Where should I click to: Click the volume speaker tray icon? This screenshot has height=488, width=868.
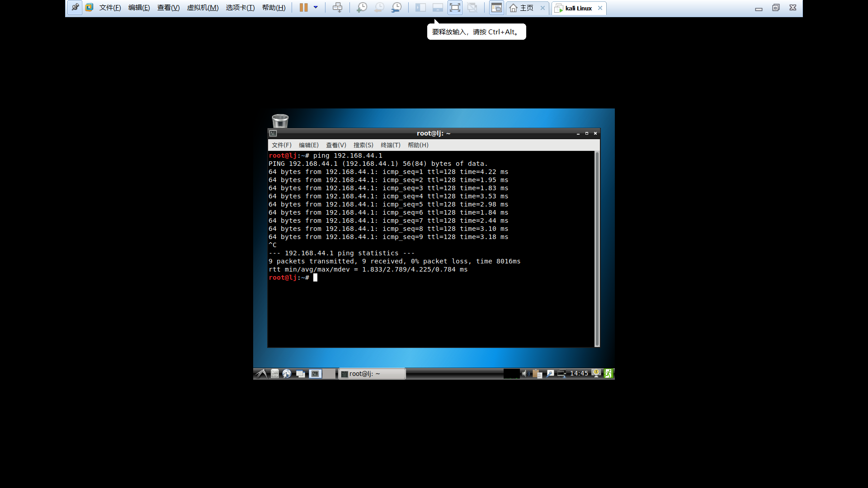click(525, 373)
